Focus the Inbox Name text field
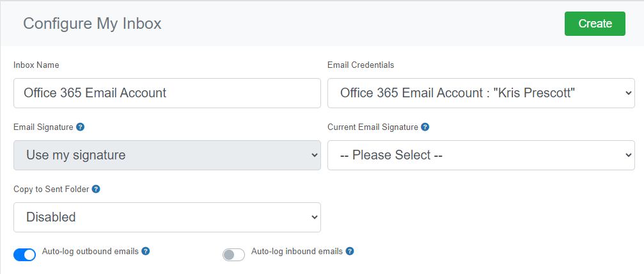This screenshot has height=274, width=644. coord(167,93)
